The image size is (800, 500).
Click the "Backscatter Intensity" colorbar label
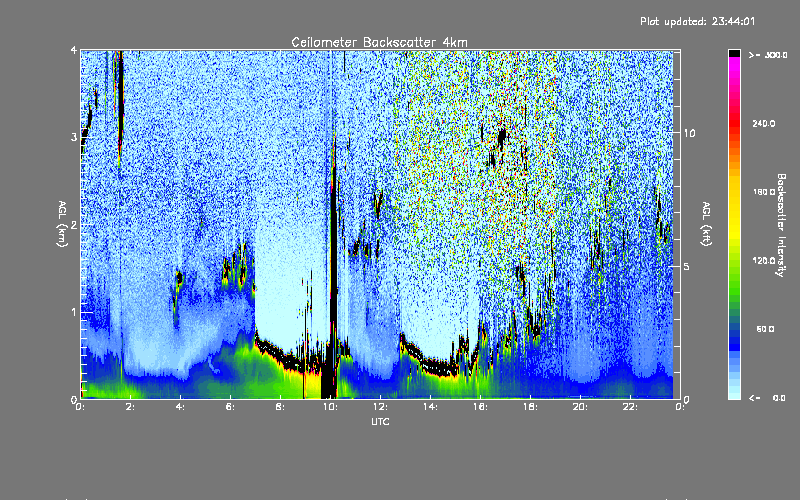(781, 225)
